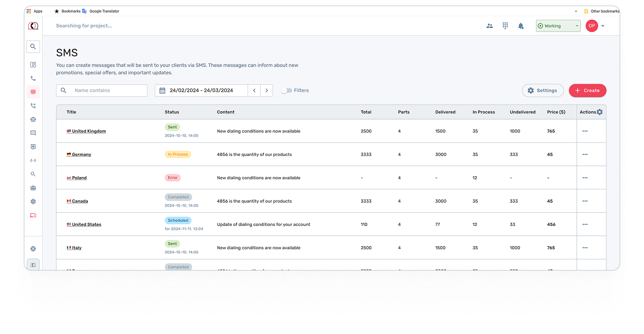Screen dimensions: 644x334
Task: Open the dial pad icon in header
Action: [505, 26]
